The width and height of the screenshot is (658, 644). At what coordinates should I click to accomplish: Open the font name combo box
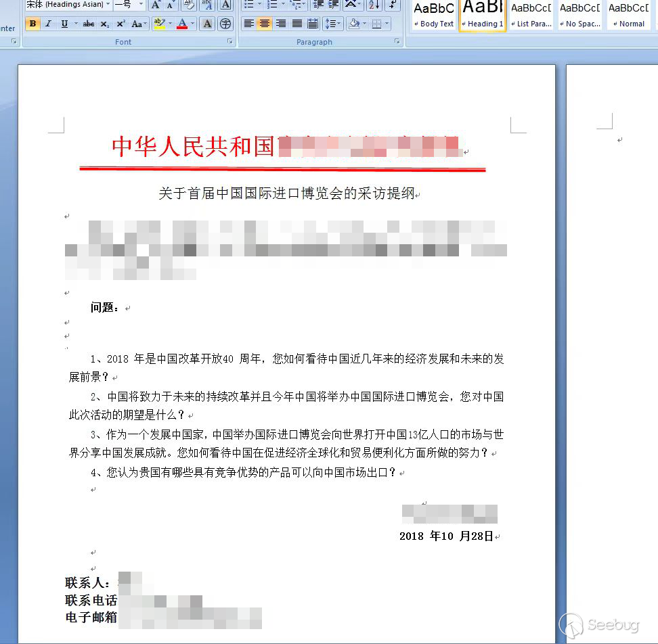coord(68,5)
